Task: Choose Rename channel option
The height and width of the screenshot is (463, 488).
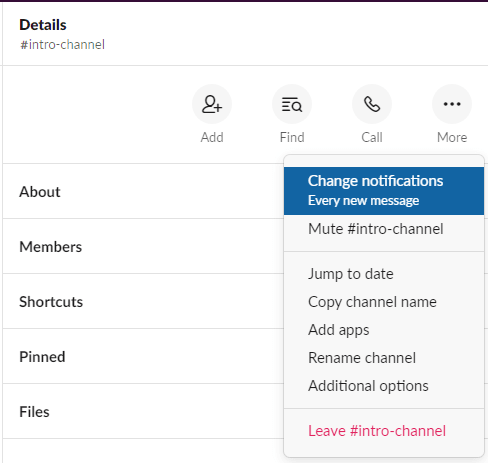Action: (384, 358)
